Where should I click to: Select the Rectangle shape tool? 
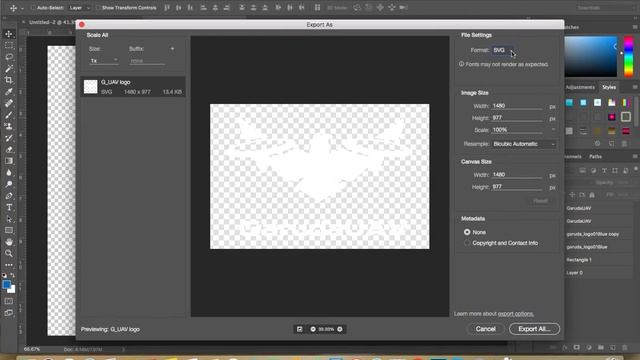9,230
